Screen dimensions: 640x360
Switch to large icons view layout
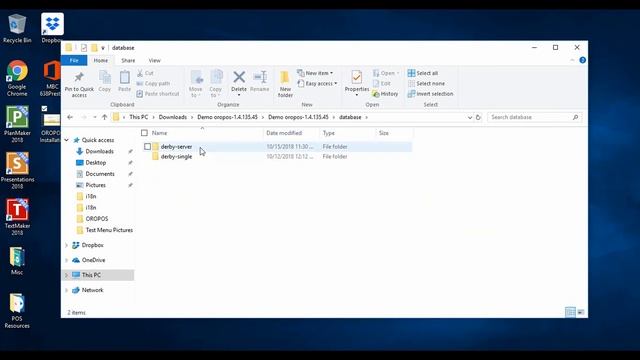580,312
